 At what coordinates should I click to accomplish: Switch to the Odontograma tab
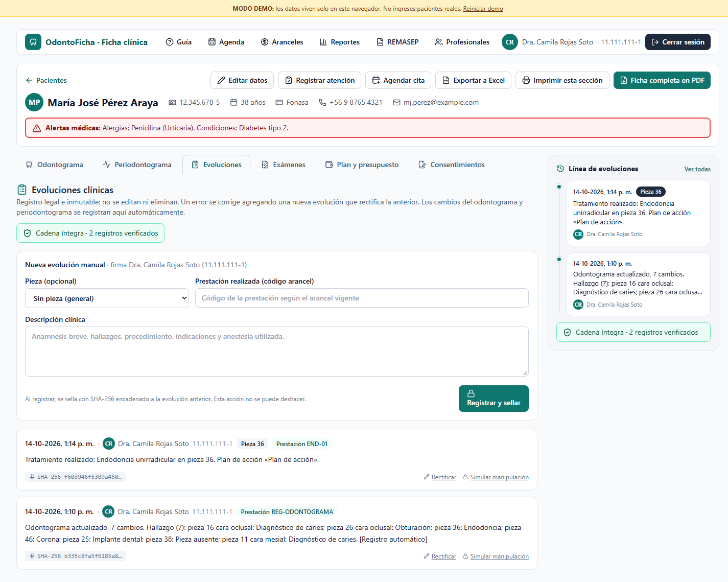[x=55, y=165]
